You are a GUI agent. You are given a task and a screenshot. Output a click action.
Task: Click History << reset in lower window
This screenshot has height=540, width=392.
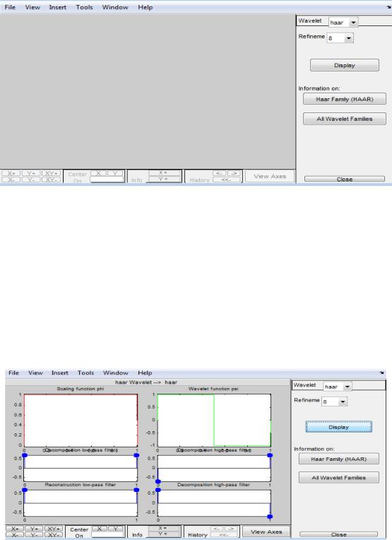pyautogui.click(x=224, y=535)
